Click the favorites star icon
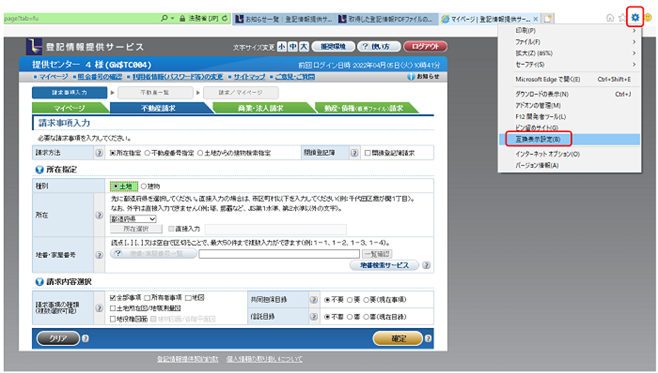This screenshot has height=373, width=658. (x=622, y=18)
